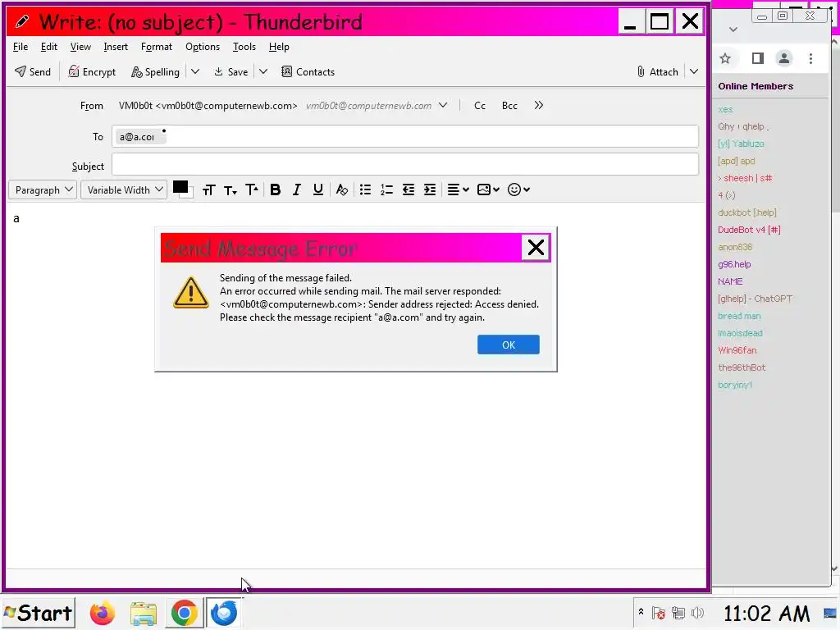Viewport: 840px width, 630px height.
Task: Expand the Attach dropdown arrow
Action: 694,72
